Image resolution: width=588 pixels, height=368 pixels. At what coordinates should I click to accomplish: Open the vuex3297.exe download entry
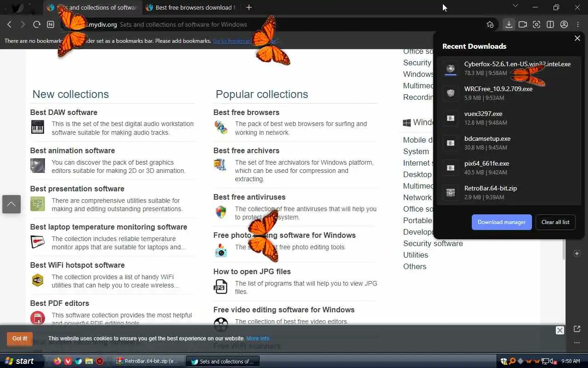coord(509,118)
